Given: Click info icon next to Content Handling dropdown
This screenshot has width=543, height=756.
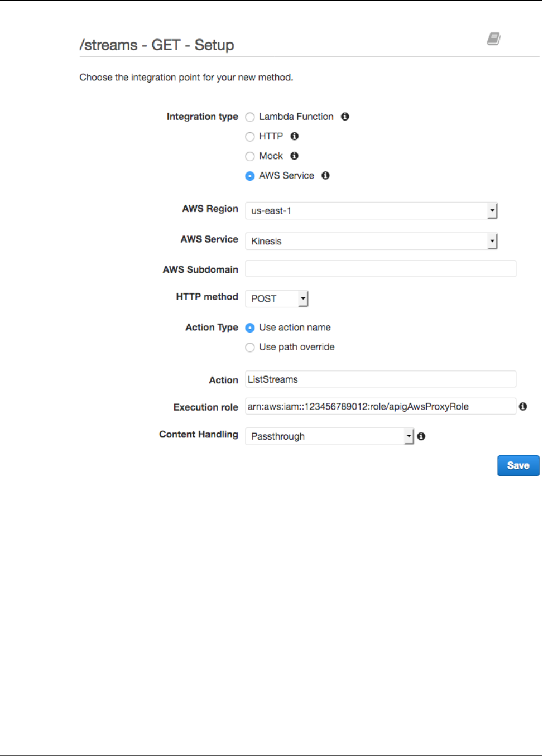Looking at the screenshot, I should click(x=421, y=436).
